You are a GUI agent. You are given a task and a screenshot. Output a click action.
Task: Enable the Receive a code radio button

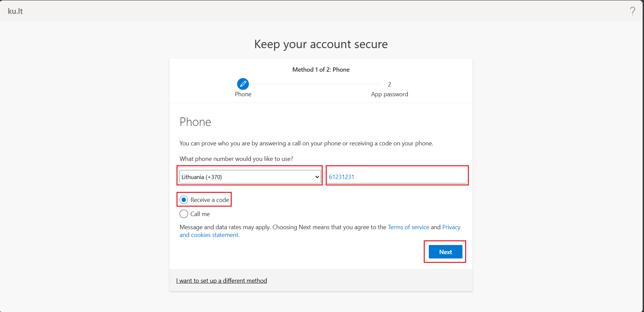184,199
